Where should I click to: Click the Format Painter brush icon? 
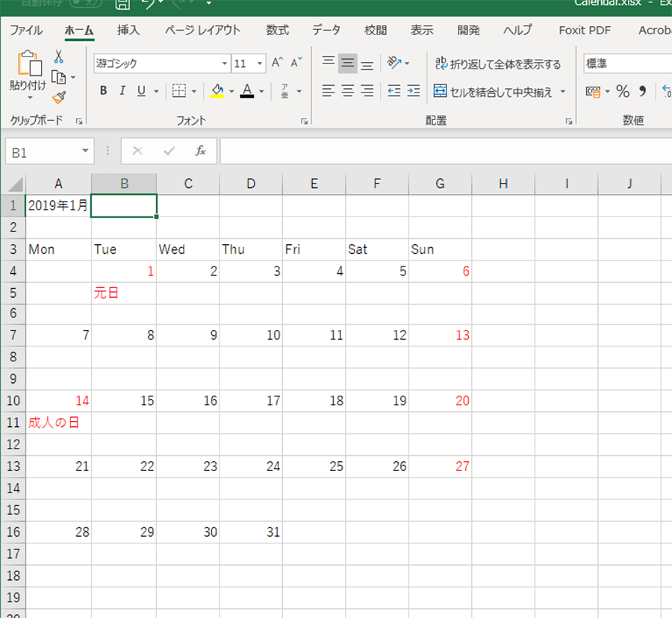(59, 98)
